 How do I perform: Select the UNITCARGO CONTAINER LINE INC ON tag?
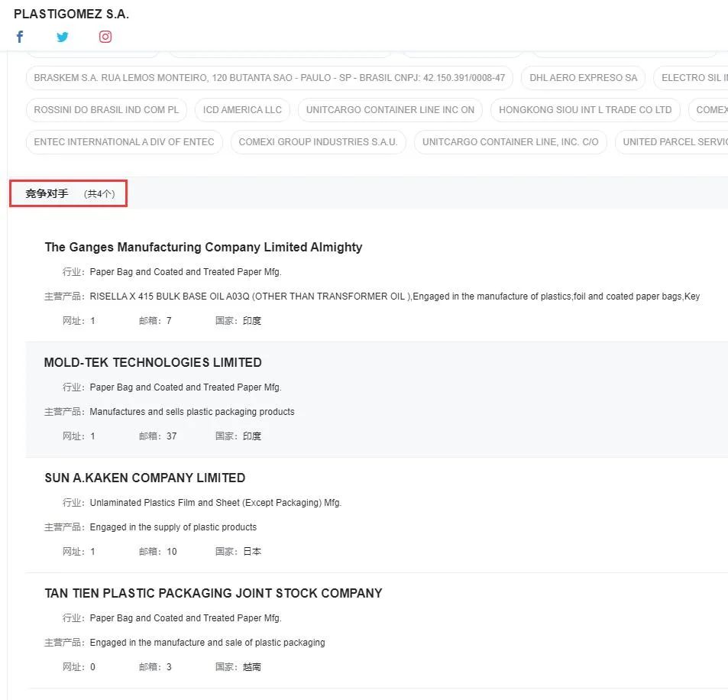[390, 109]
